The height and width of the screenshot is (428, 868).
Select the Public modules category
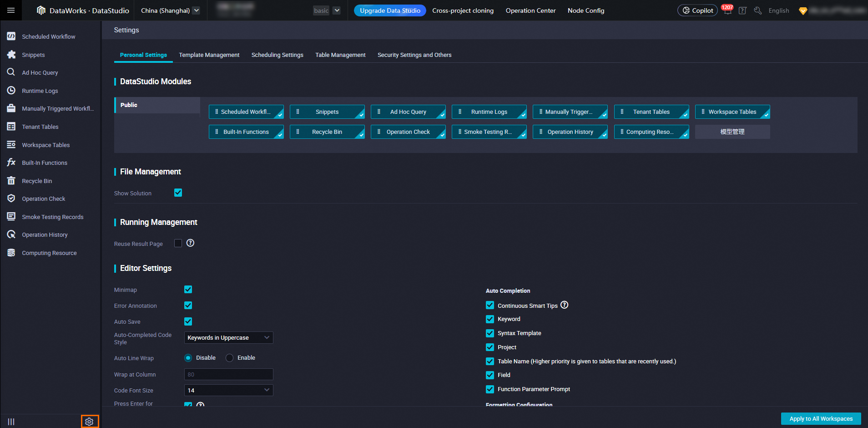[x=157, y=105]
